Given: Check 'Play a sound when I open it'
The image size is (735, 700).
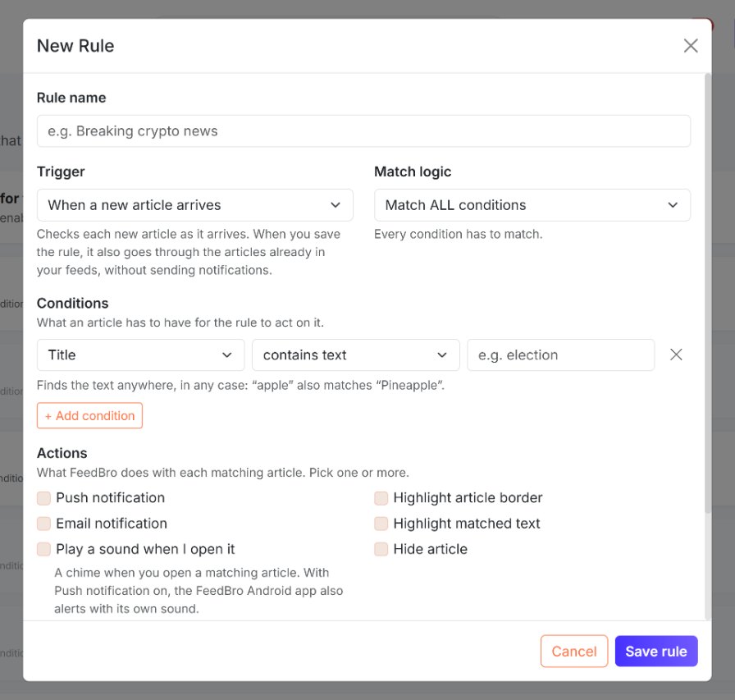Looking at the screenshot, I should (x=43, y=549).
